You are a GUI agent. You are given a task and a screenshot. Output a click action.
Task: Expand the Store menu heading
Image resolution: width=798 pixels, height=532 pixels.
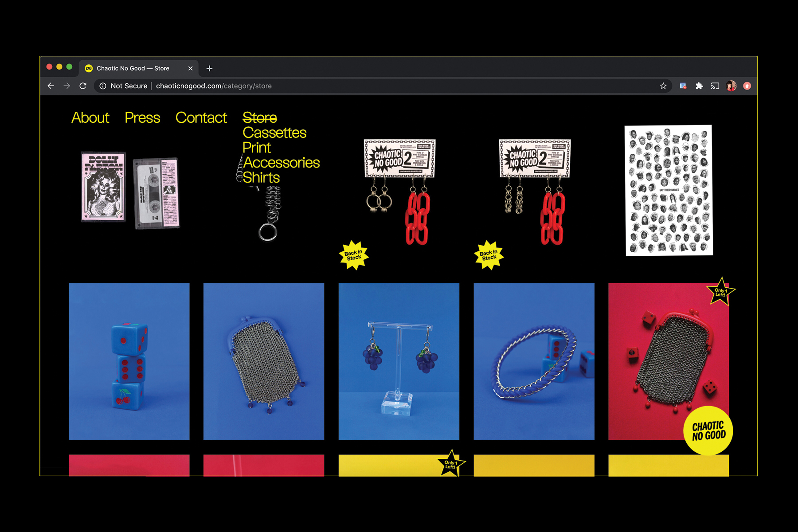(x=259, y=118)
